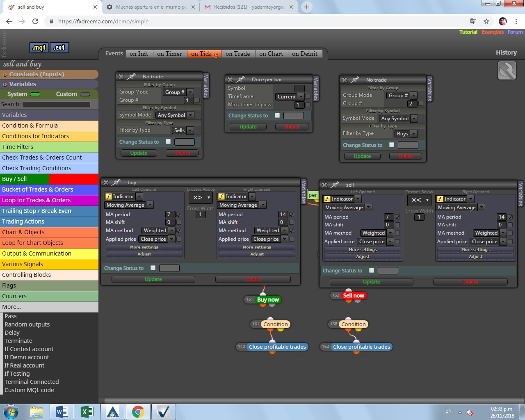Switch to the on Chart tab
The height and width of the screenshot is (420, 525).
click(x=271, y=54)
